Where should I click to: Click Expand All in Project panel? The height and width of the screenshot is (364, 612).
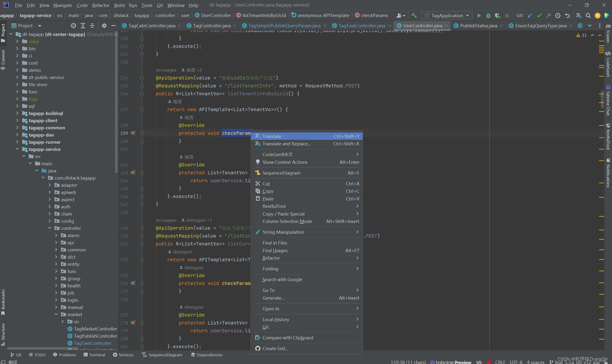pos(83,26)
